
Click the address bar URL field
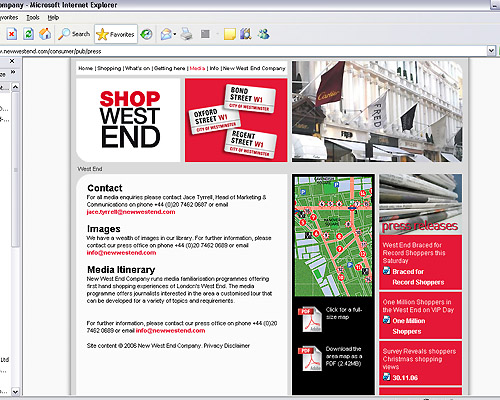pos(243,51)
